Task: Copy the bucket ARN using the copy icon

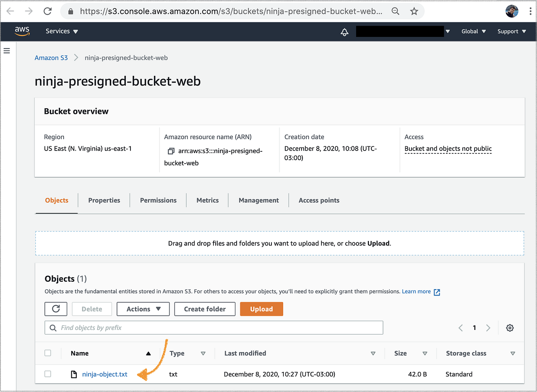Action: point(170,151)
